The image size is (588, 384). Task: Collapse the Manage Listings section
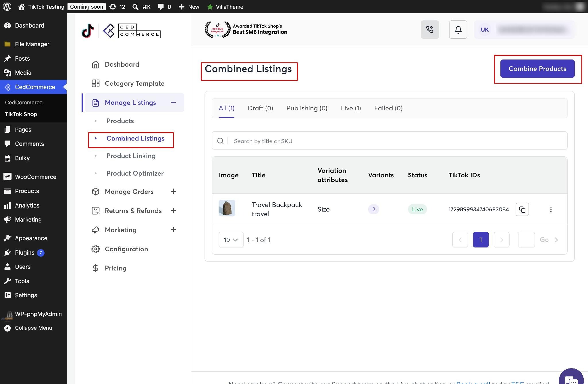tap(173, 102)
